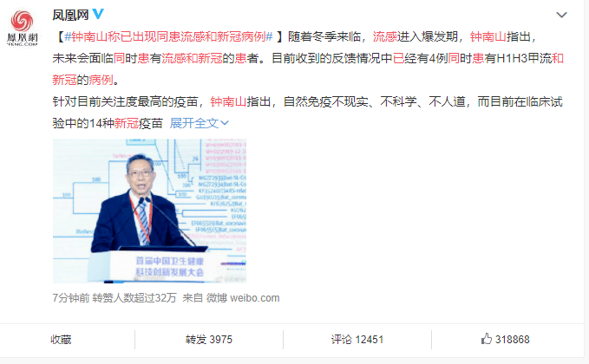
Task: Expand full text with 展开全文
Action: click(194, 123)
